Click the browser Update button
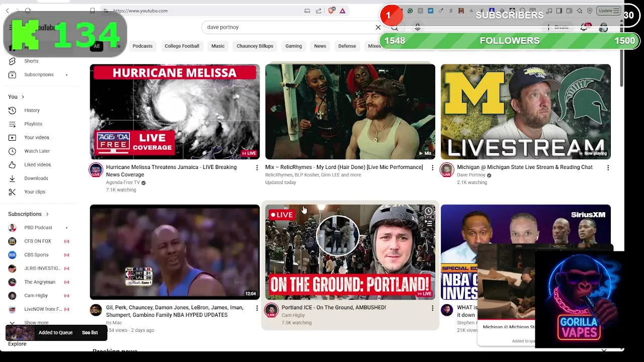The width and height of the screenshot is (644, 362). [x=608, y=11]
